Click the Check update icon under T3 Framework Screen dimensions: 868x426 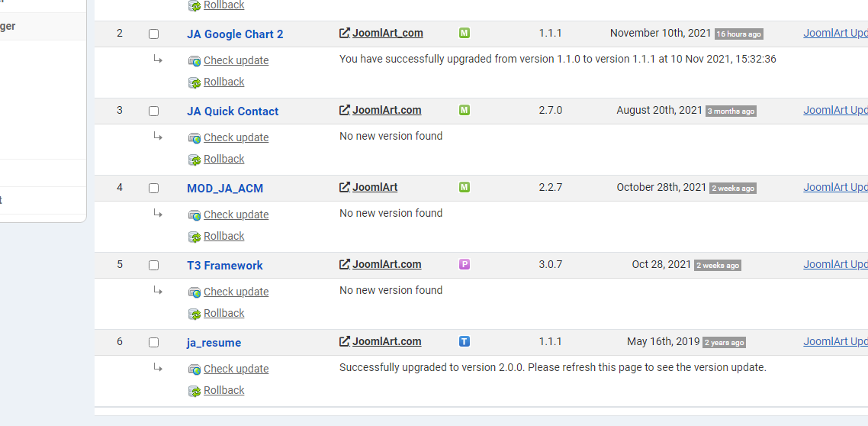[194, 292]
